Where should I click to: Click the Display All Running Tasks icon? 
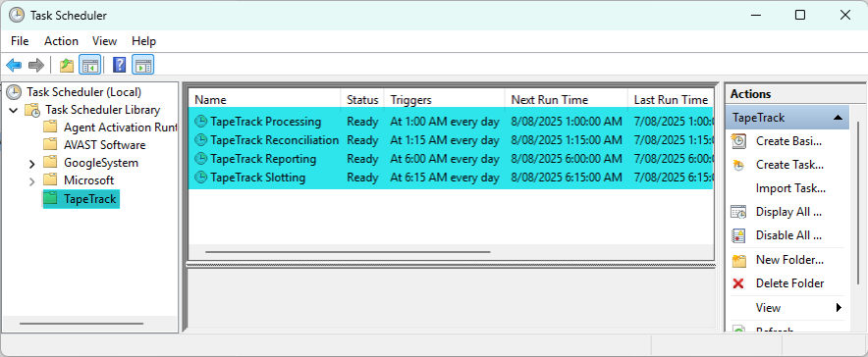coord(738,212)
